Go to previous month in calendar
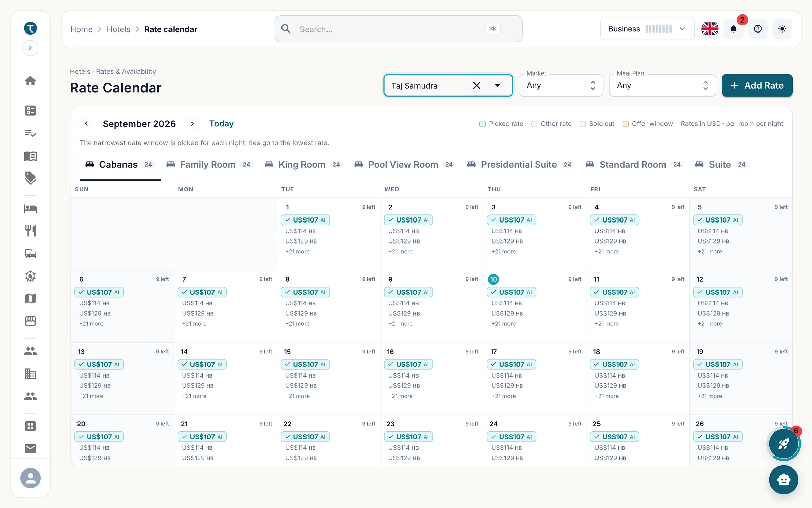 pyautogui.click(x=86, y=124)
